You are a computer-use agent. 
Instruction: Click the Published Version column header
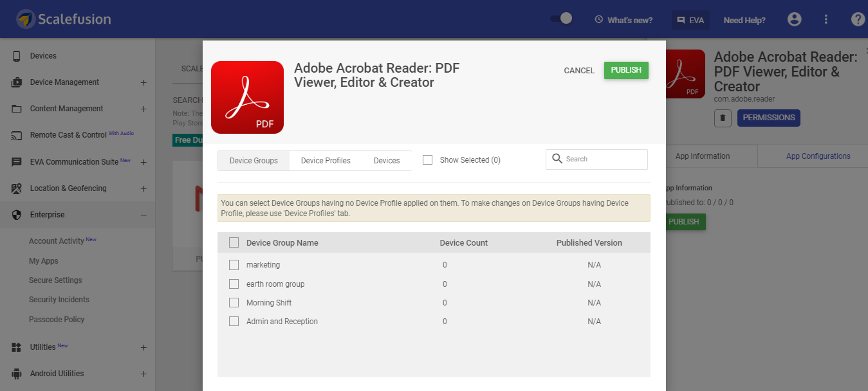point(589,243)
